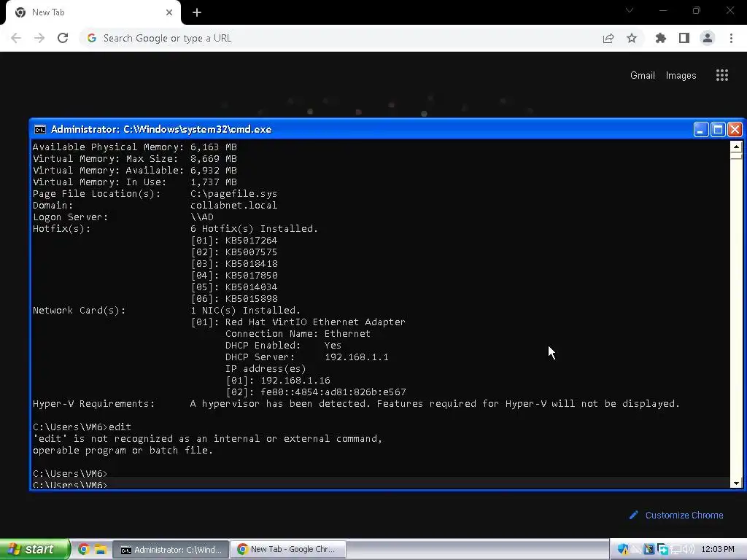Click the Customize Chrome button
Screen dimensions: 747x560
(x=676, y=516)
